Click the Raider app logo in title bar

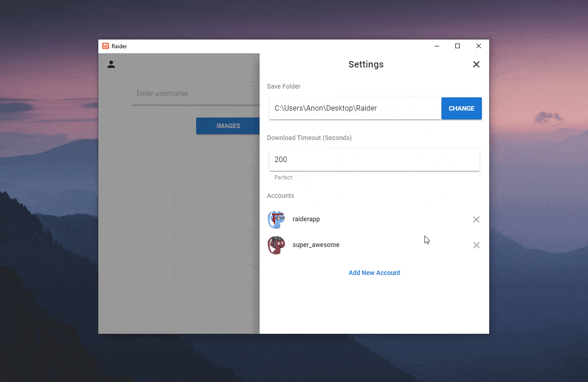click(106, 46)
